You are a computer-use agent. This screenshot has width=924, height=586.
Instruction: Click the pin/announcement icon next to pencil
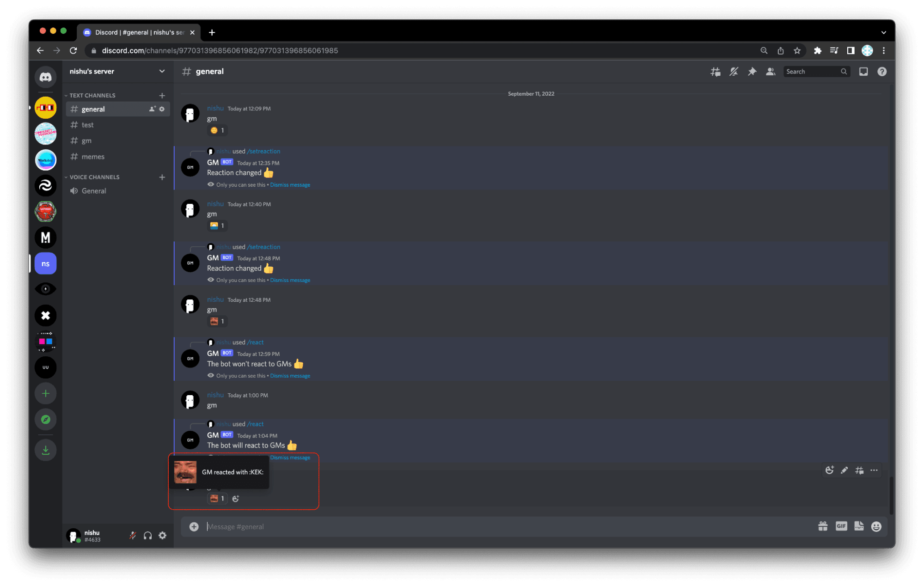859,470
